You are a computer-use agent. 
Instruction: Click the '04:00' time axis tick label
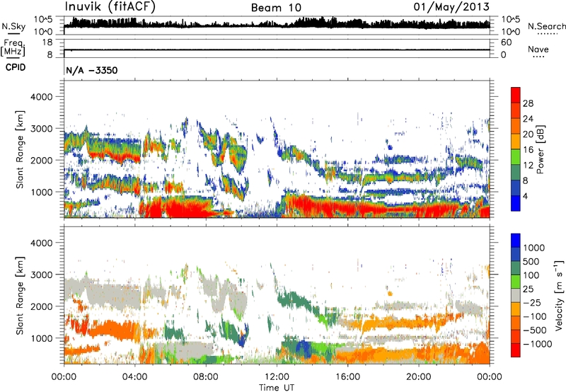134,377
